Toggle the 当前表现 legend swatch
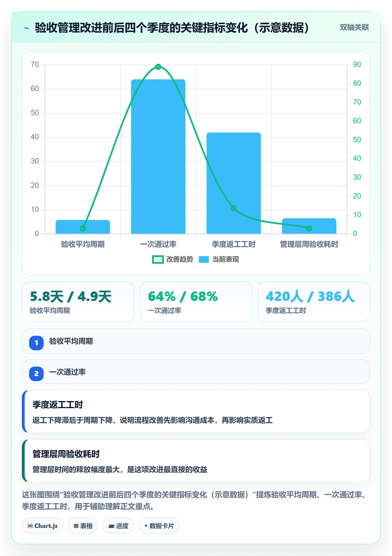Image resolution: width=392 pixels, height=556 pixels. coord(204,260)
